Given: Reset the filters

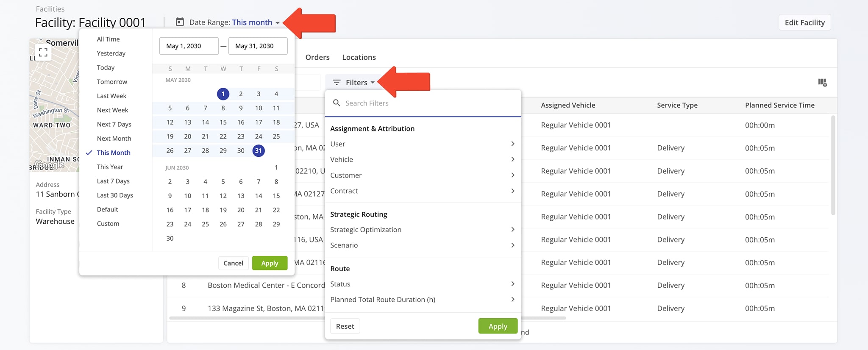Looking at the screenshot, I should pyautogui.click(x=345, y=326).
